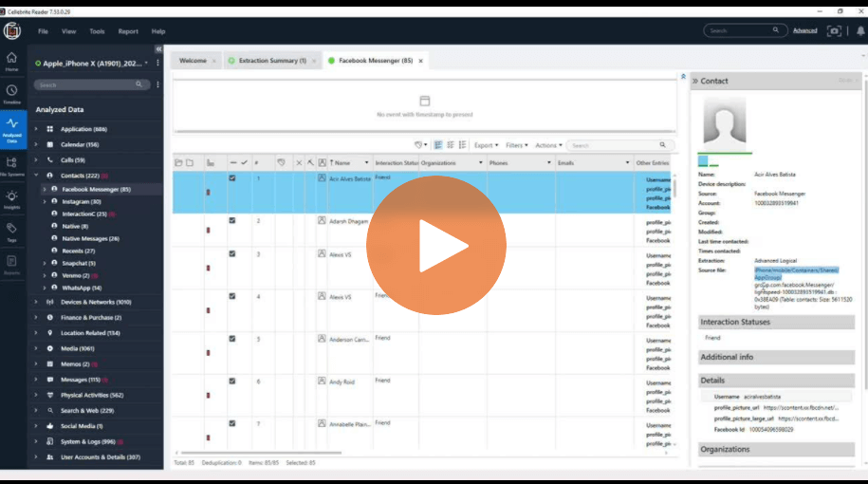Click the tag filter icon in table toolbar
Viewport: 868px width, 484px height.
click(420, 145)
